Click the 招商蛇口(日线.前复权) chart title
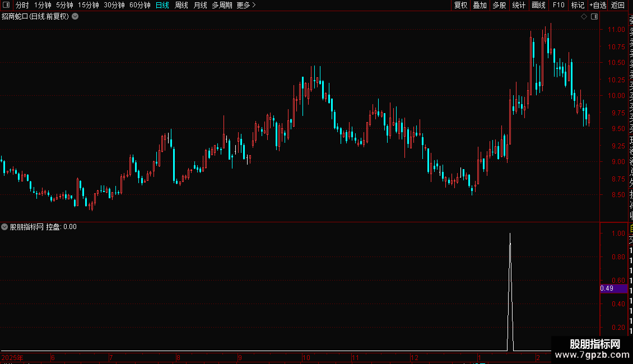This screenshot has width=633, height=364. click(35, 17)
